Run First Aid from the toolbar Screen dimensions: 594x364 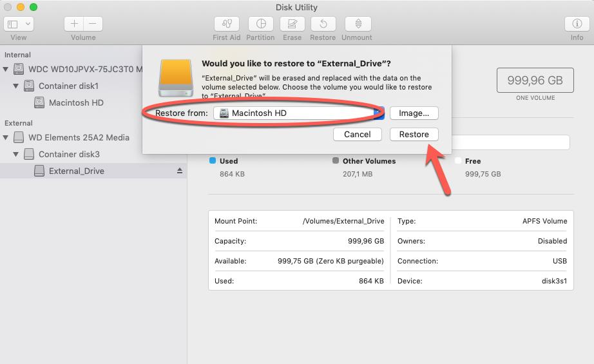click(x=227, y=24)
